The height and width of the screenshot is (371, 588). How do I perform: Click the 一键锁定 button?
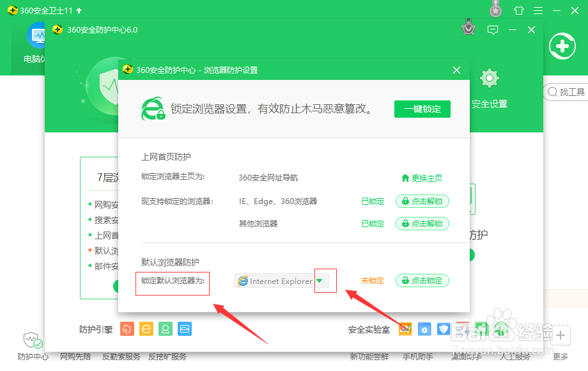point(422,109)
